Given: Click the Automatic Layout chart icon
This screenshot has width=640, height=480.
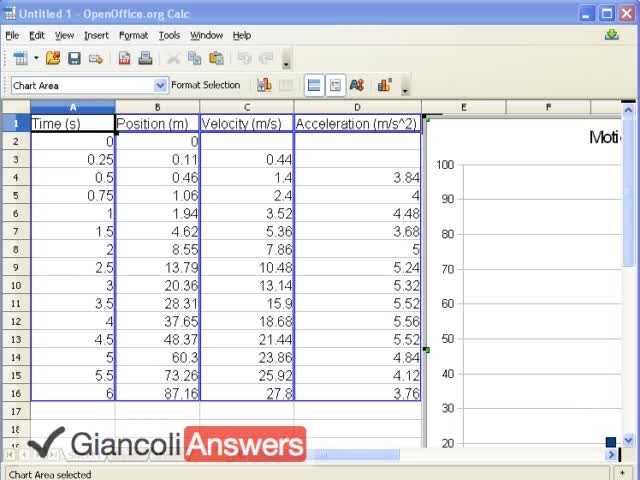Looking at the screenshot, I should click(384, 85).
